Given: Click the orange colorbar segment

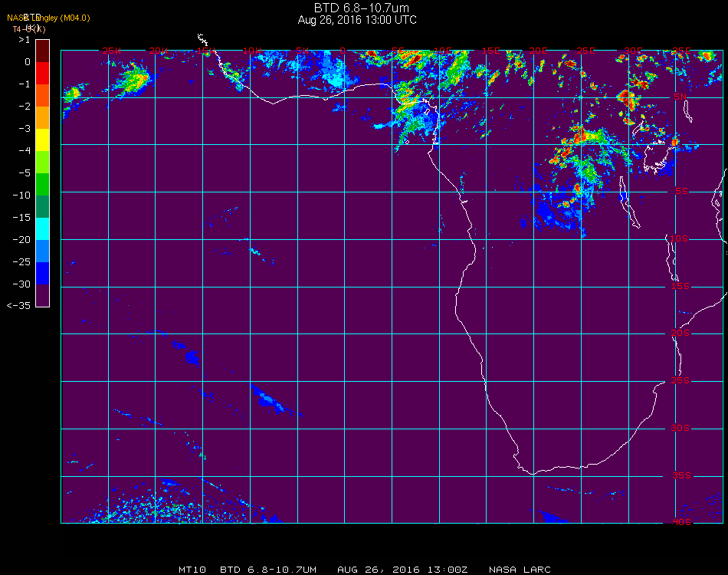Looking at the screenshot, I should (42, 117).
